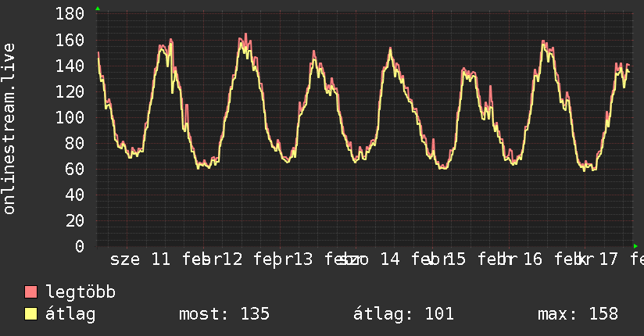Click the vertical onlinestream.live axis title

(9, 130)
